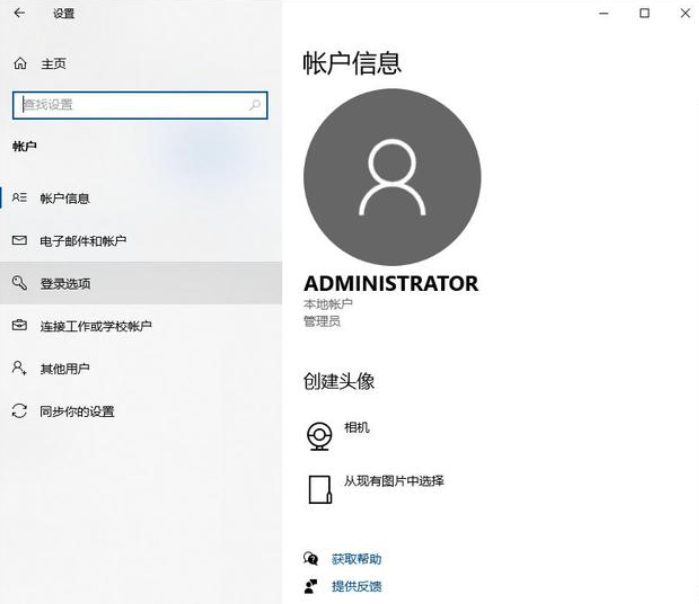The image size is (699, 604).
Task: Click the camera icon under 创建头像
Action: (319, 436)
